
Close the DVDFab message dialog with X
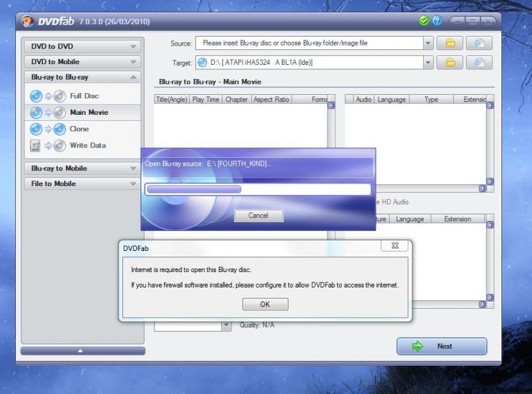395,246
